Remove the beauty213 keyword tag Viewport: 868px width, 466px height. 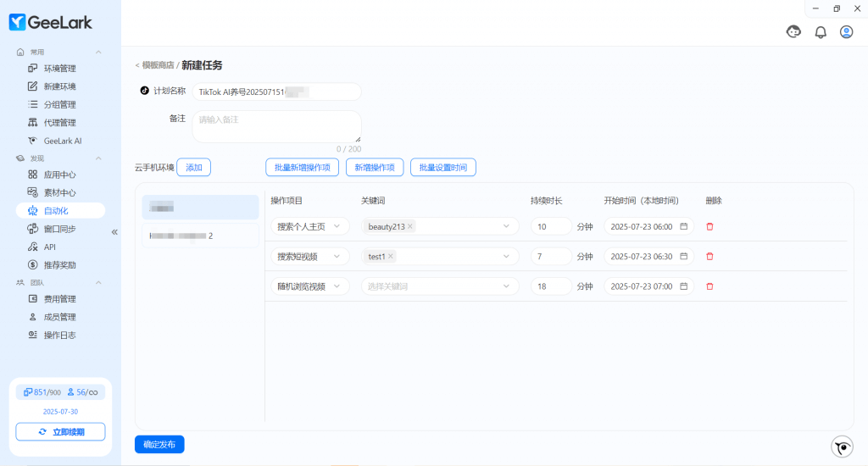point(410,226)
